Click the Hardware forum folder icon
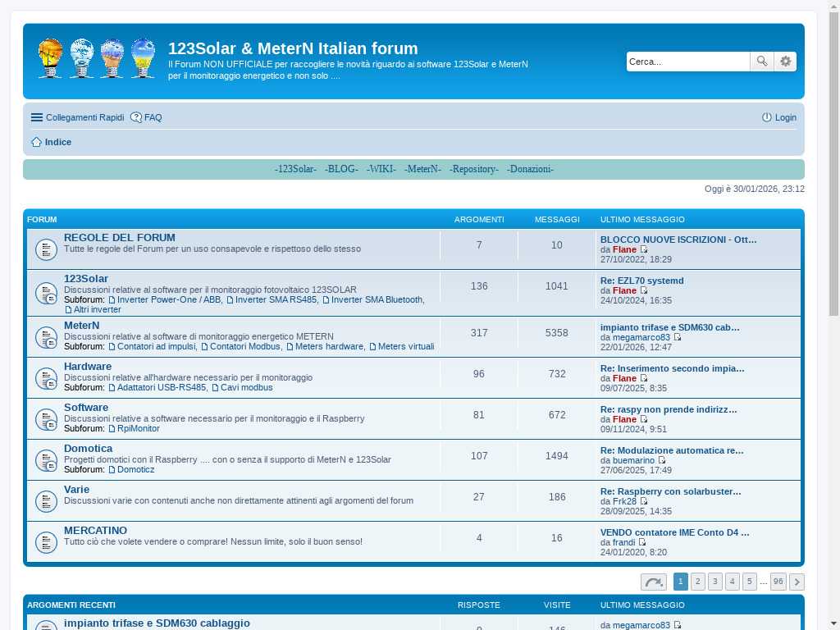Viewport: 840px width, 630px height. click(x=46, y=378)
